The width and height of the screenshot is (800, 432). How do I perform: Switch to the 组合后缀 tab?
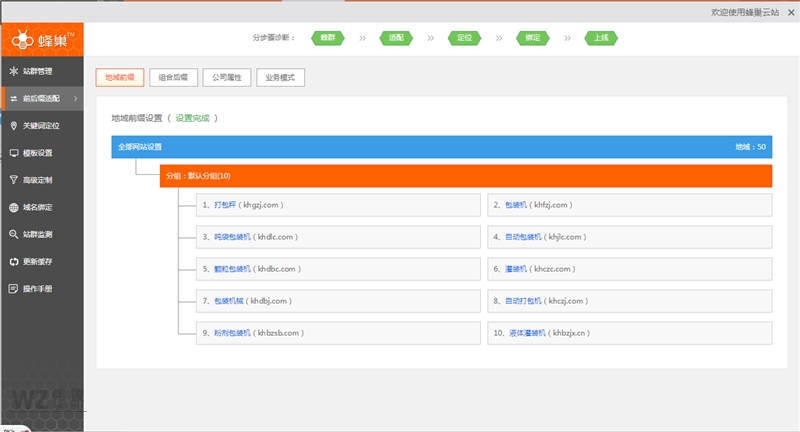173,78
